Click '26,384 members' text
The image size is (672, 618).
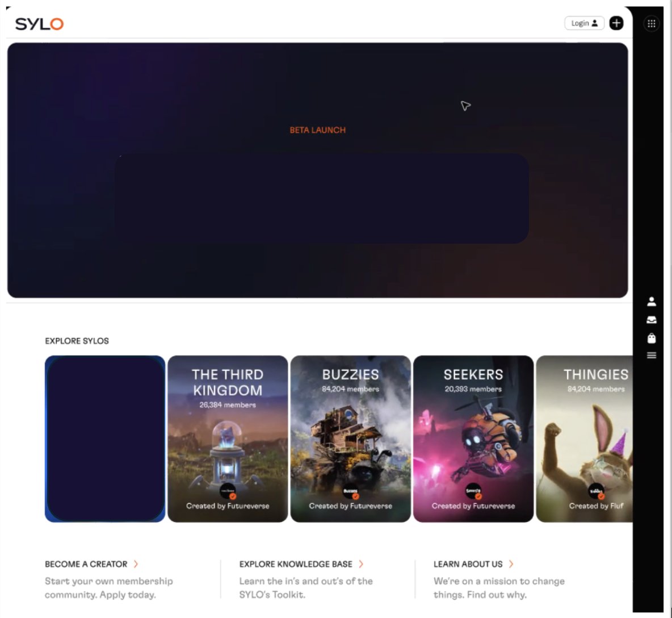228,405
